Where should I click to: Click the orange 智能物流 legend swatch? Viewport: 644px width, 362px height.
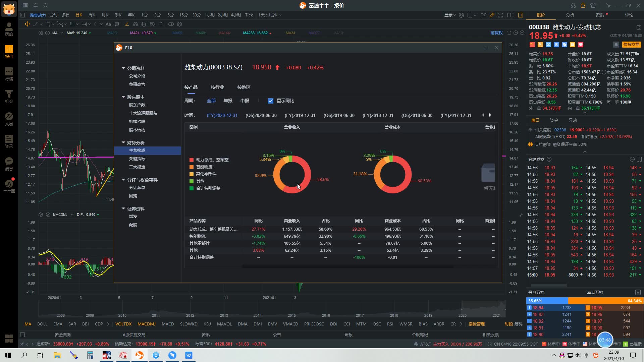[x=192, y=167]
